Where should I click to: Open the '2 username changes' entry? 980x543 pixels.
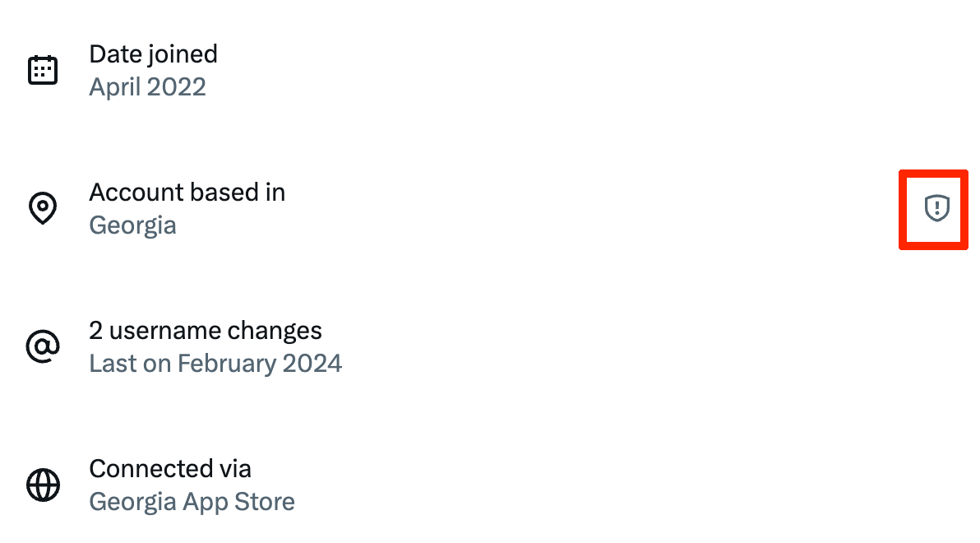pyautogui.click(x=205, y=331)
